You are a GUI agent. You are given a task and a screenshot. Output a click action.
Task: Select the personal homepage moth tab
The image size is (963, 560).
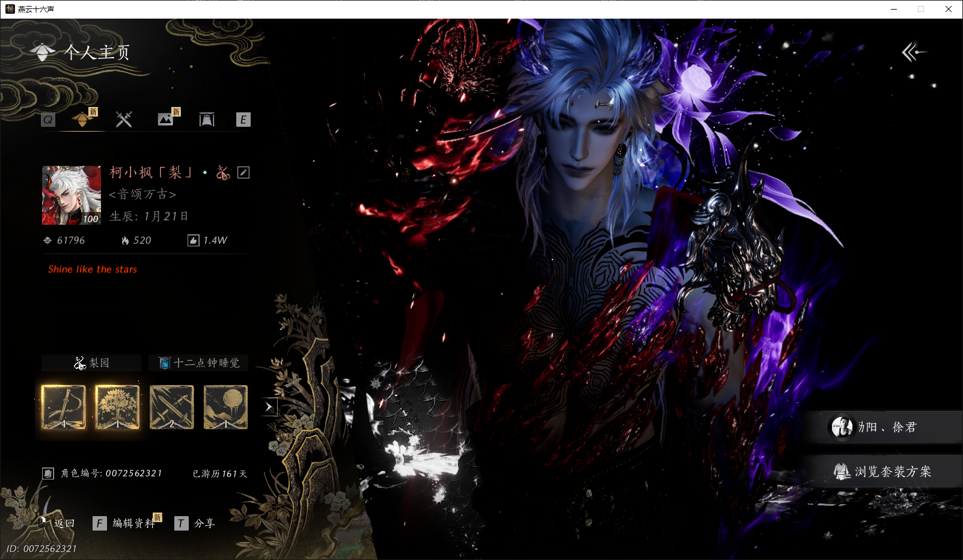[82, 119]
